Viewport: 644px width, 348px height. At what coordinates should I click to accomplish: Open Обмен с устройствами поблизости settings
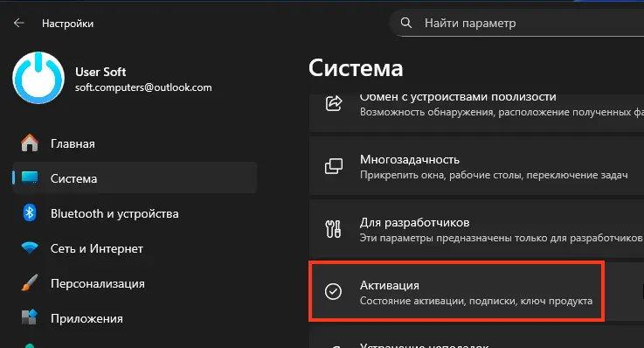click(x=476, y=112)
